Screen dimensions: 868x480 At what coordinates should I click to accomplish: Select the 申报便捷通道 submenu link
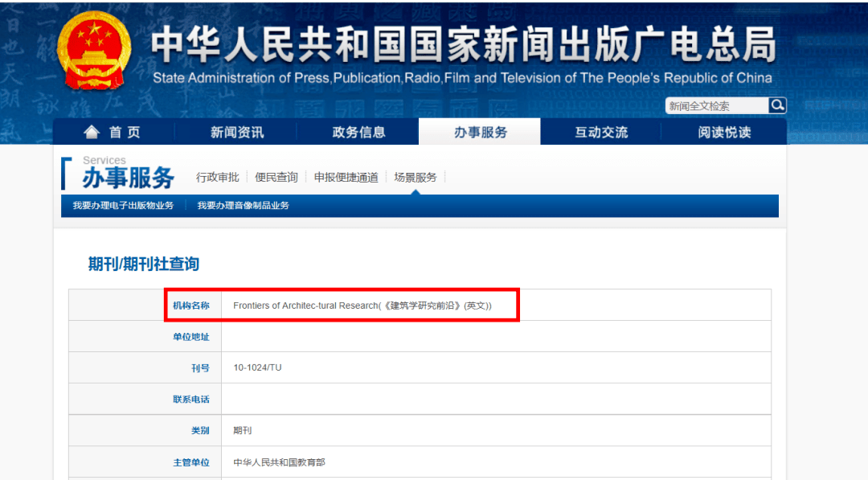pos(346,177)
